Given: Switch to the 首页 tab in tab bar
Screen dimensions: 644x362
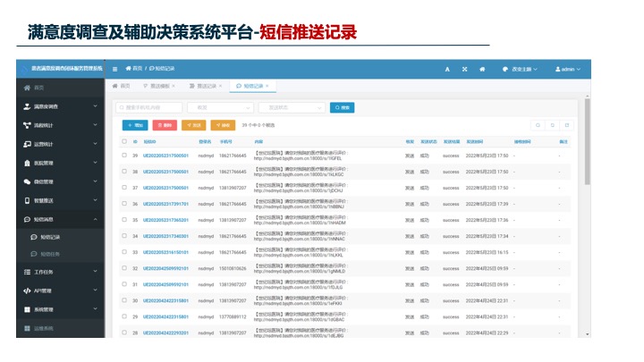Looking at the screenshot, I should (x=121, y=86).
